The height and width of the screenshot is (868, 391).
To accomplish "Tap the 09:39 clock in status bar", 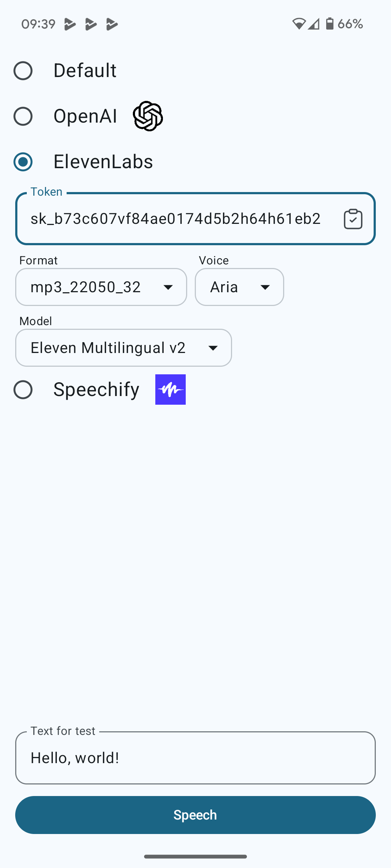I will click(x=38, y=24).
